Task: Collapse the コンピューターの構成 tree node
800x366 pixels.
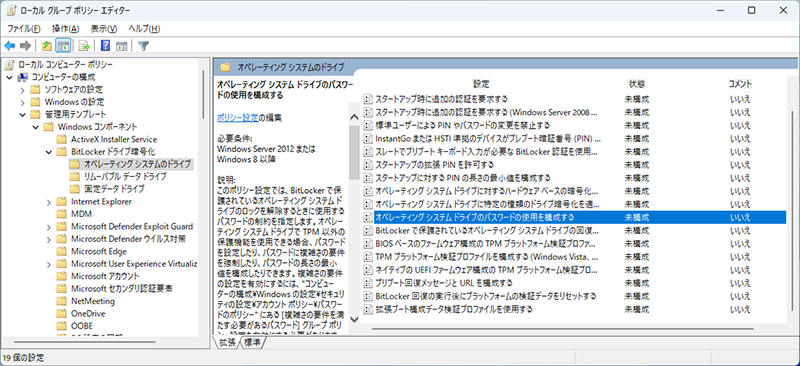Action: [x=9, y=78]
